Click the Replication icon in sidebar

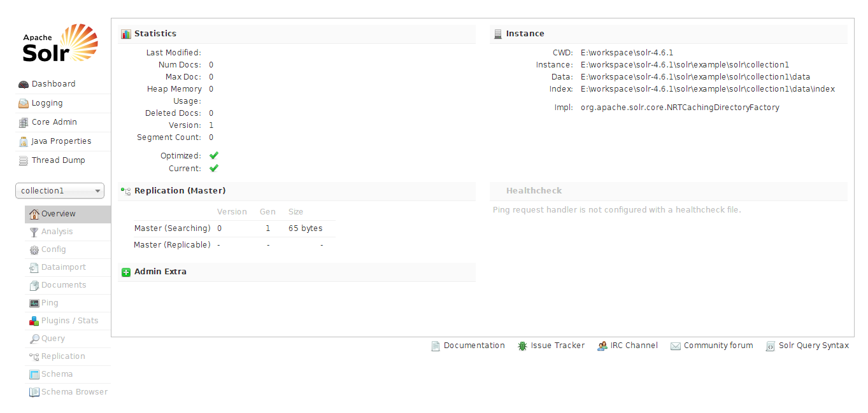tap(34, 357)
